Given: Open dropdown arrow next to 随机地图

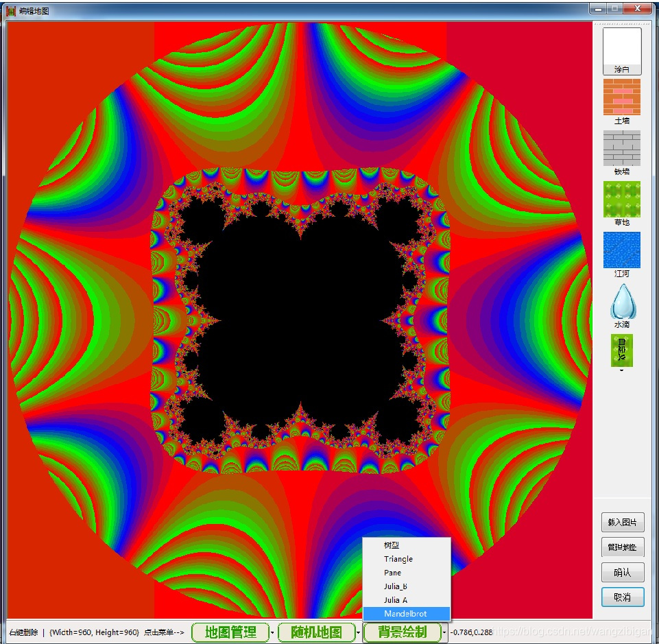Looking at the screenshot, I should click(358, 632).
